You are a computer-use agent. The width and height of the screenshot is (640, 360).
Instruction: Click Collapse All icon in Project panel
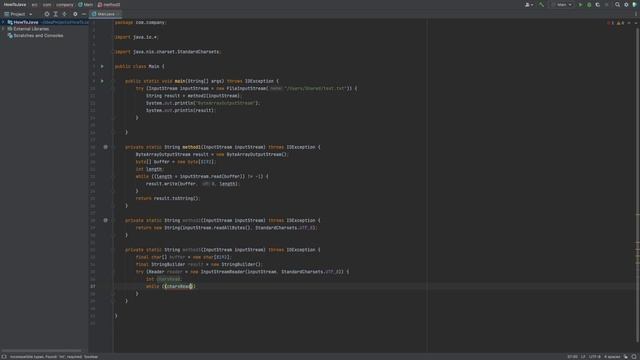(64, 14)
